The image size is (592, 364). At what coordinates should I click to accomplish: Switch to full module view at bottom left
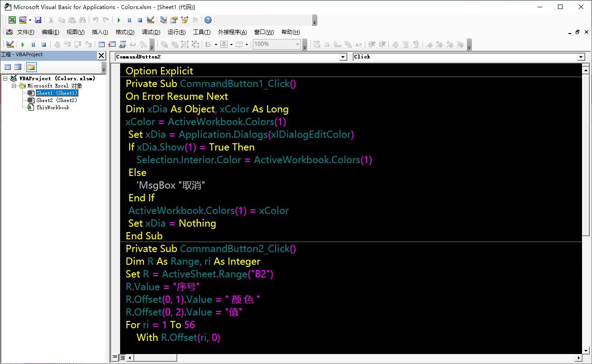pyautogui.click(x=122, y=358)
